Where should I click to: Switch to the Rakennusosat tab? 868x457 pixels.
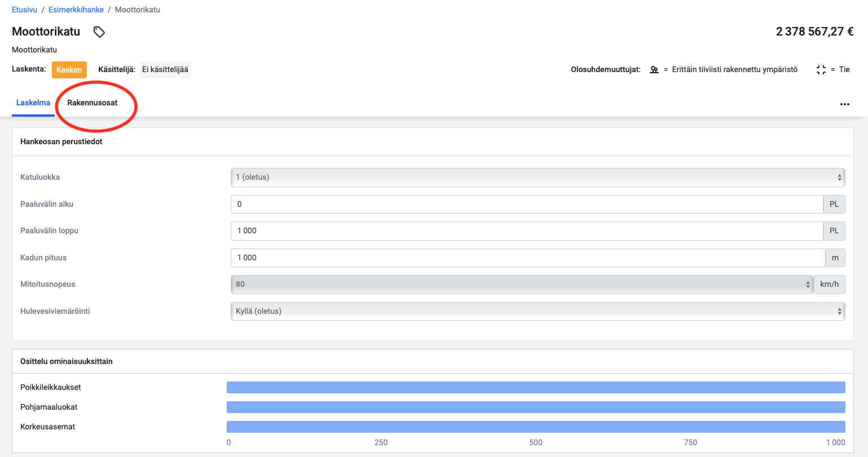click(x=92, y=103)
